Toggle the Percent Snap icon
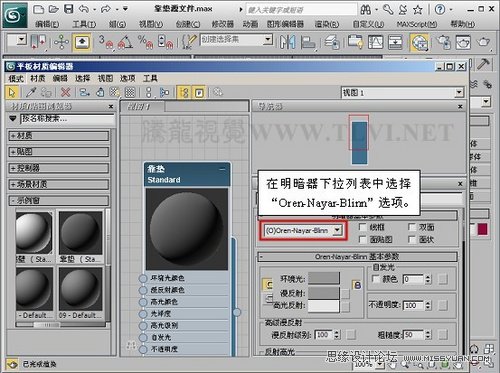The height and width of the screenshot is (373, 500). 145,42
